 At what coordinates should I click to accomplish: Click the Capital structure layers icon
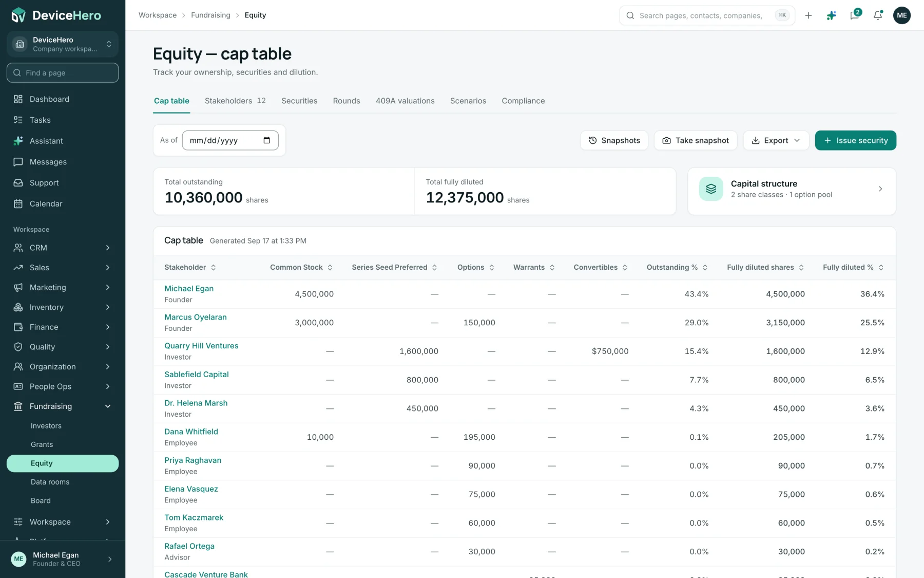(711, 189)
